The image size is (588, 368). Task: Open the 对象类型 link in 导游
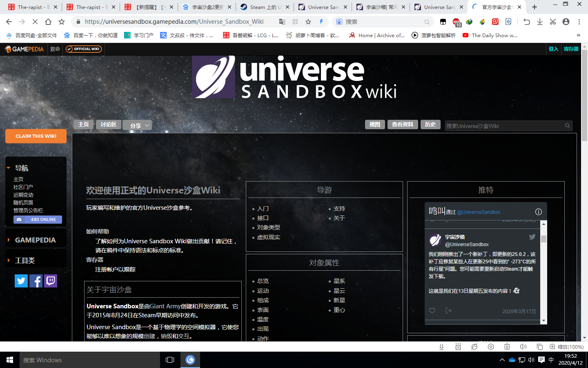pos(268,227)
